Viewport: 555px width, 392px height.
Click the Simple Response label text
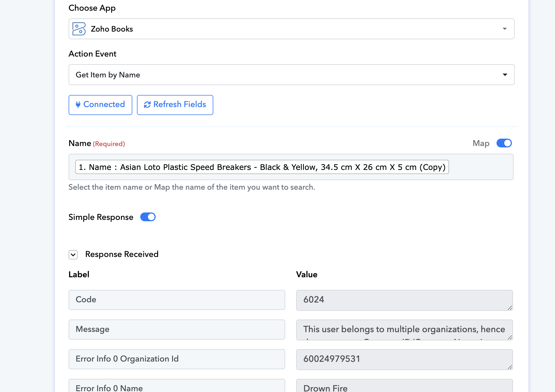click(x=101, y=217)
